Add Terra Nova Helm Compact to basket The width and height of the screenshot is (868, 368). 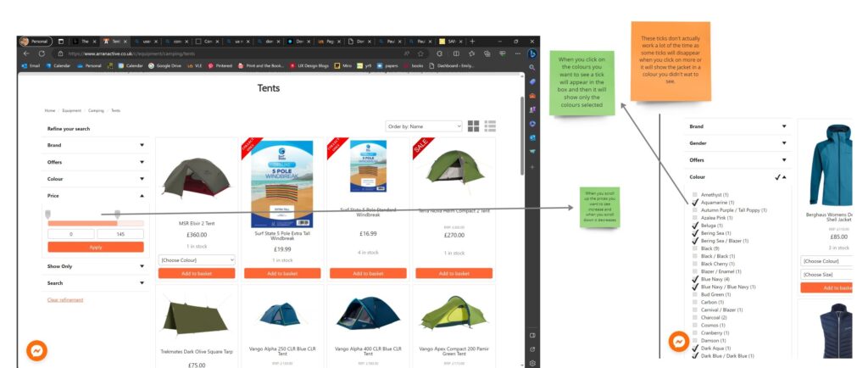(454, 273)
